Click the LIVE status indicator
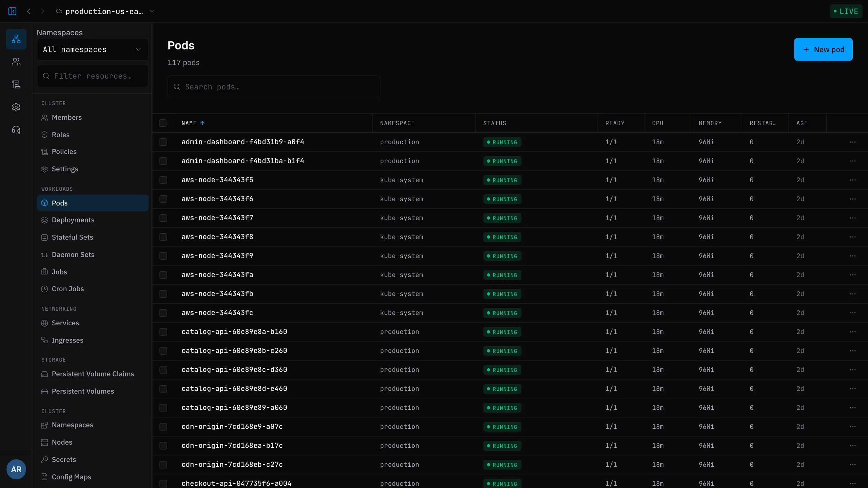The height and width of the screenshot is (488, 868). (846, 11)
